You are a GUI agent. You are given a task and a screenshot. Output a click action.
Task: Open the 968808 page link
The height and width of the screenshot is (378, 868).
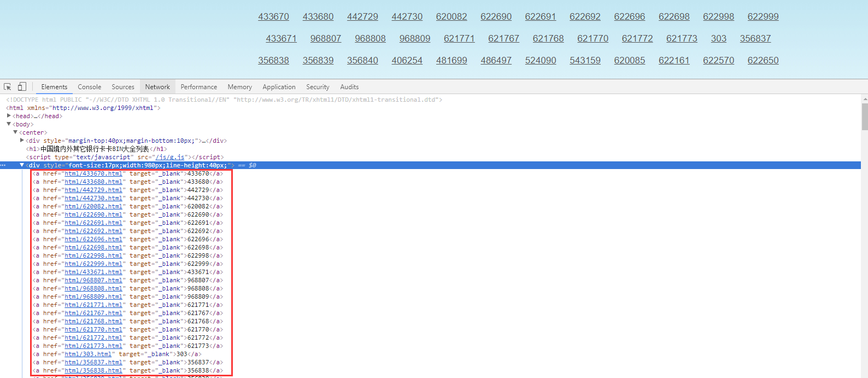point(370,39)
